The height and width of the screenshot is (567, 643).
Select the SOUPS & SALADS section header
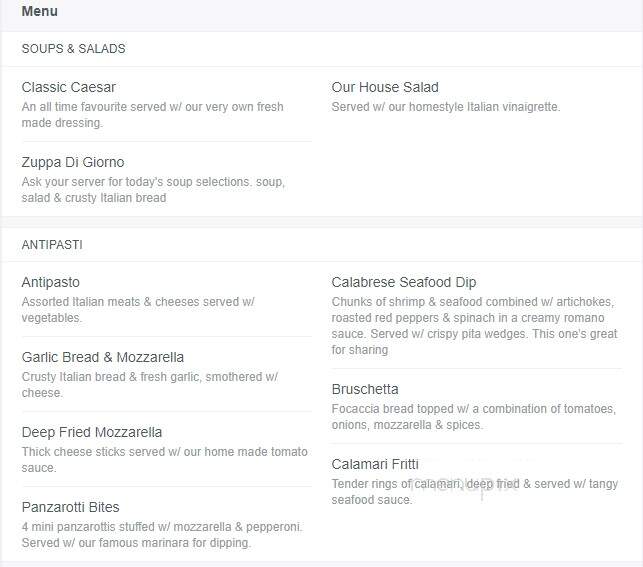point(73,49)
